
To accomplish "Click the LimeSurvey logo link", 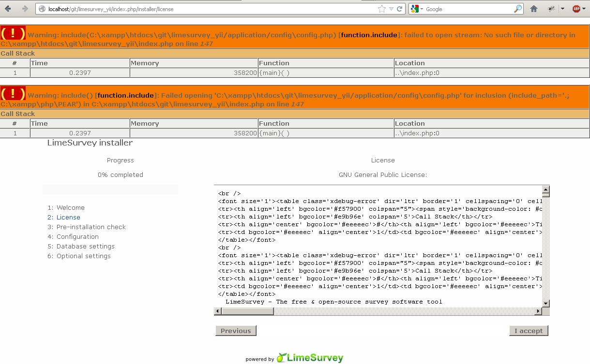I will 310,358.
